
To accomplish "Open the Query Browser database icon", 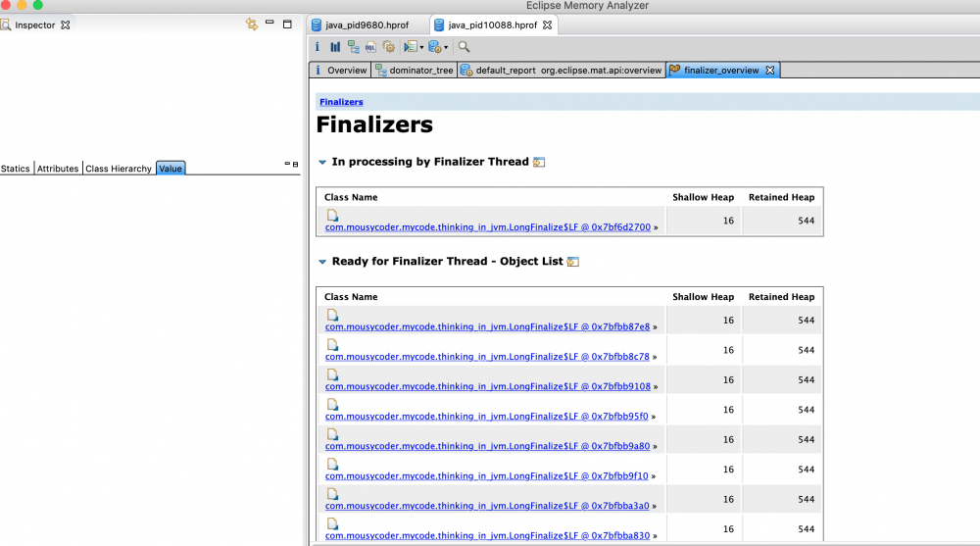I will click(x=435, y=47).
